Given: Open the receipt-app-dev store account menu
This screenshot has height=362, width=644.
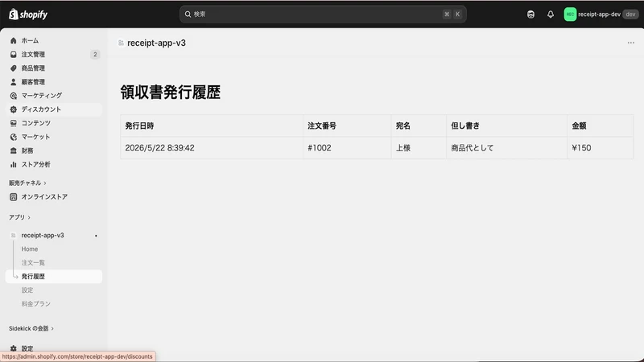Looking at the screenshot, I should (x=601, y=14).
